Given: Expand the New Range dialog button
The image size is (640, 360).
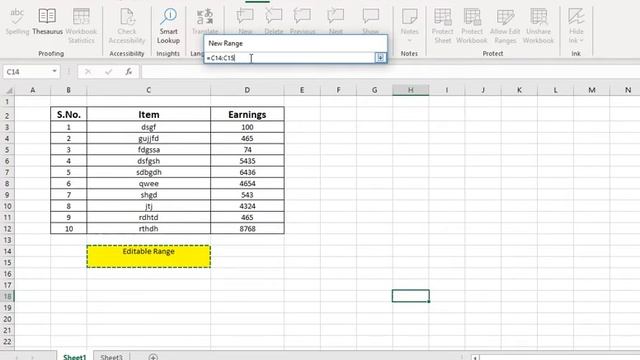Looking at the screenshot, I should pyautogui.click(x=380, y=58).
